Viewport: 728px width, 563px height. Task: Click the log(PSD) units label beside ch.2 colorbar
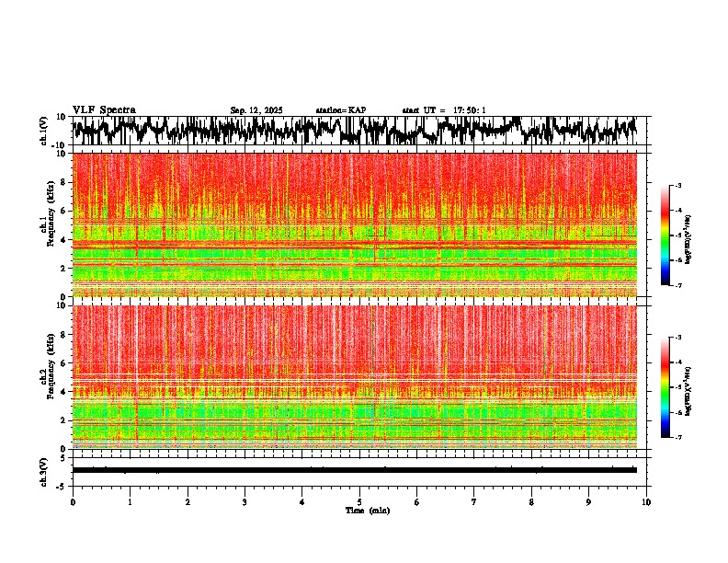(x=688, y=390)
